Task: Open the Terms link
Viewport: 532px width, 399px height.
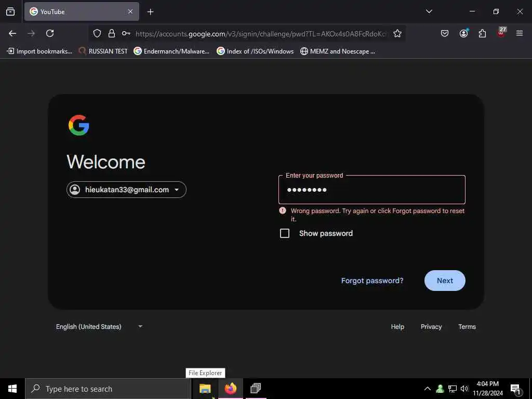Action: [467, 326]
